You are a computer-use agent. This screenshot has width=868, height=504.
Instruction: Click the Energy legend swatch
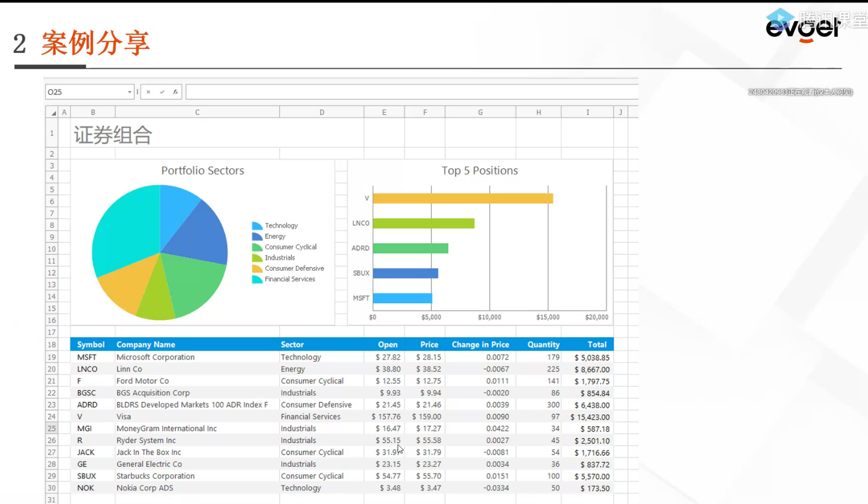pos(257,236)
